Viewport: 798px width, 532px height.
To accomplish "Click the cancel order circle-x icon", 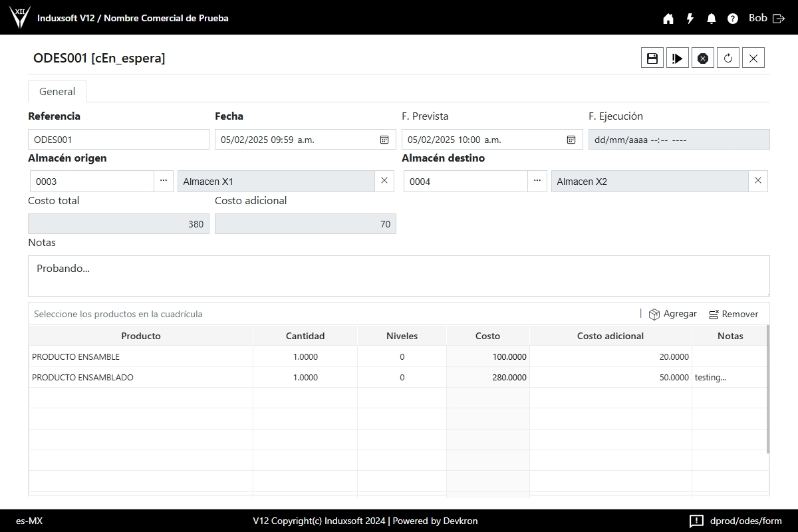I will coord(702,58).
